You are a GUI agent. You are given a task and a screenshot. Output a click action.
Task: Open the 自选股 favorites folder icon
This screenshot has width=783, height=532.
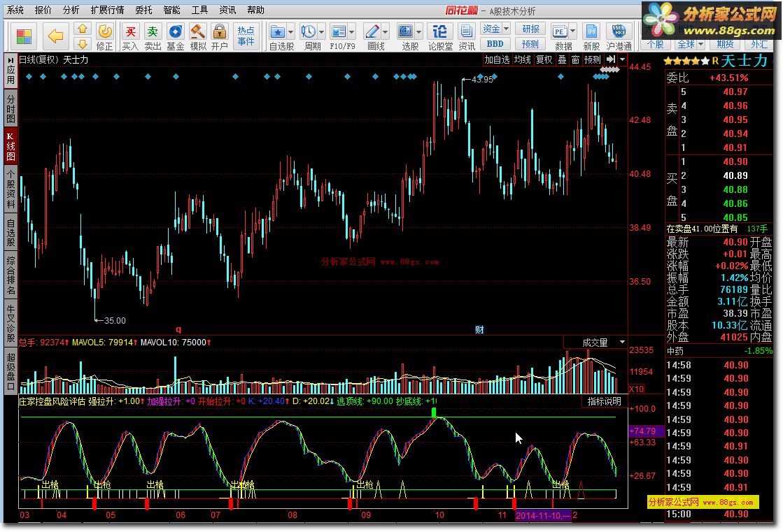(278, 33)
